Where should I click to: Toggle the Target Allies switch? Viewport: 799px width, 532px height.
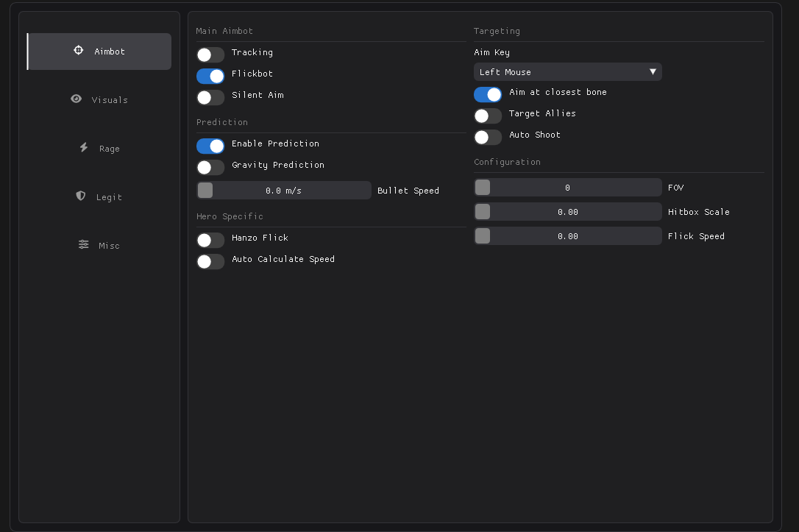tap(488, 116)
